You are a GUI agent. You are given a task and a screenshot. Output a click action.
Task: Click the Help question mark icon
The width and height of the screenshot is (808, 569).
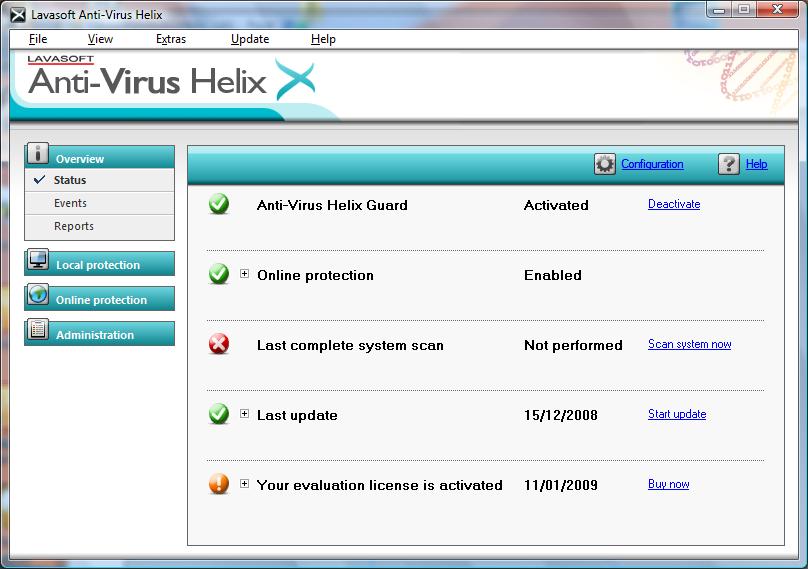click(729, 165)
